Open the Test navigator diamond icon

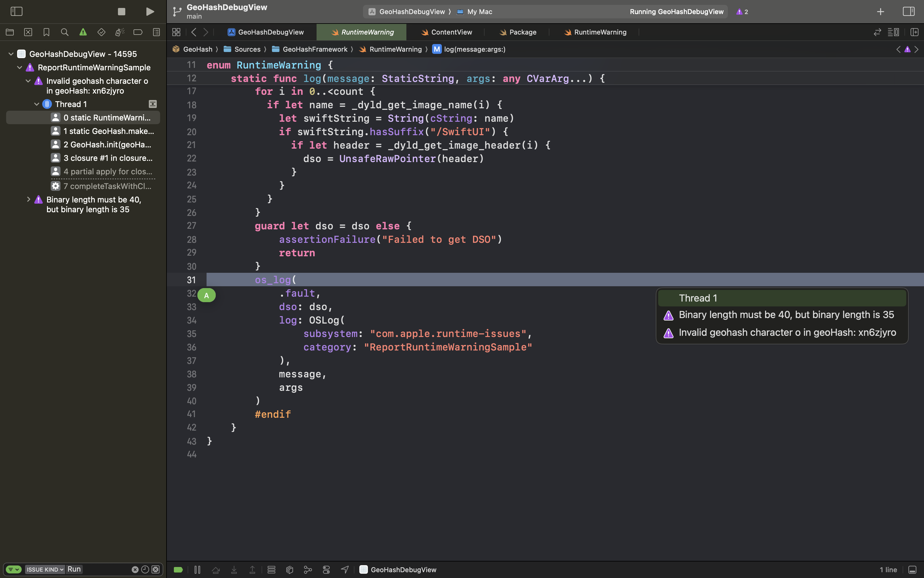(101, 32)
